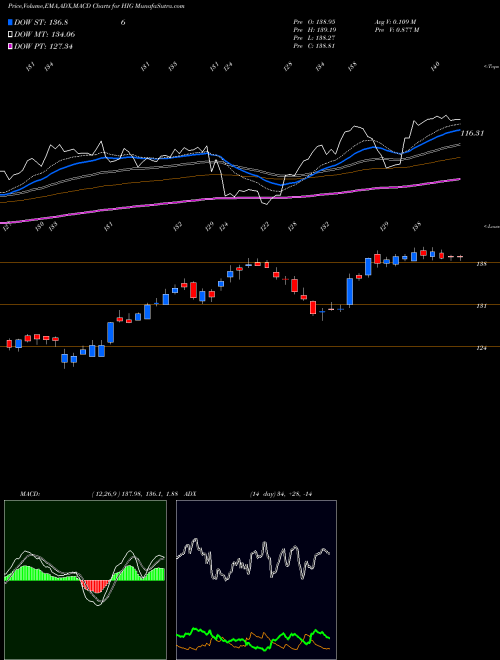
Task: Click the 116.31 EMA value label
Action: point(472,133)
